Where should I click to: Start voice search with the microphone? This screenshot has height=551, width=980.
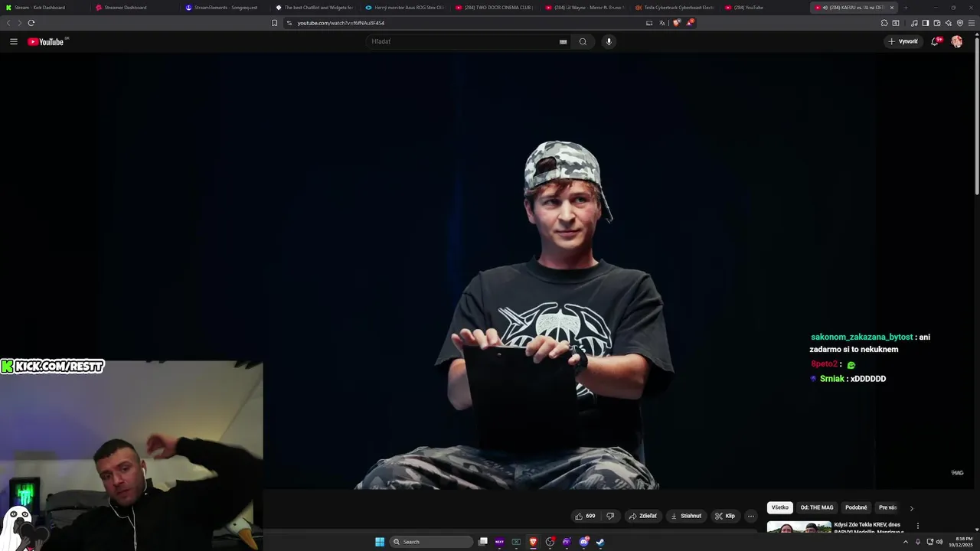pos(609,41)
